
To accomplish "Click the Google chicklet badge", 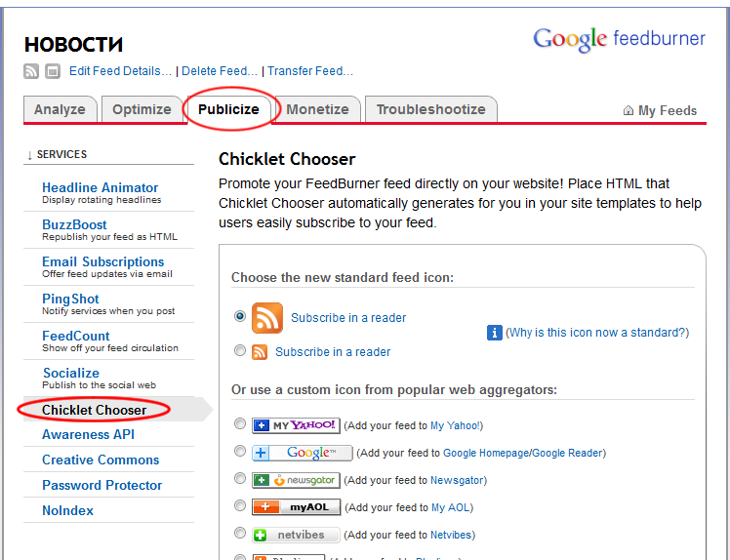I will click(x=302, y=453).
